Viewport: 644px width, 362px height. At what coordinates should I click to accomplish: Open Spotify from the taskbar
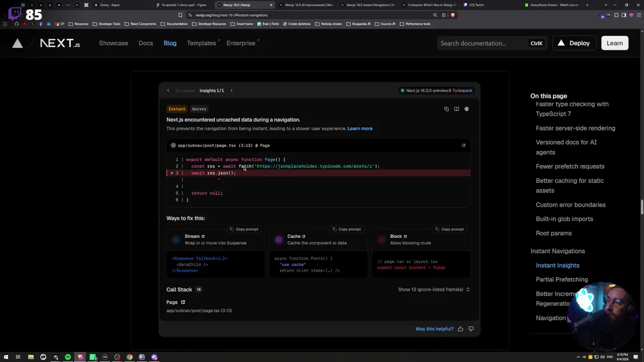[68, 357]
